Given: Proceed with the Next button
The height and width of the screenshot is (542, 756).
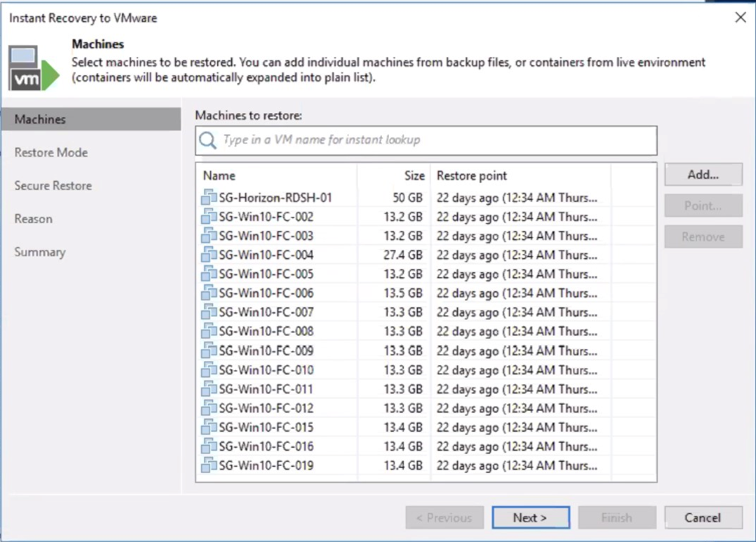Looking at the screenshot, I should tap(530, 517).
